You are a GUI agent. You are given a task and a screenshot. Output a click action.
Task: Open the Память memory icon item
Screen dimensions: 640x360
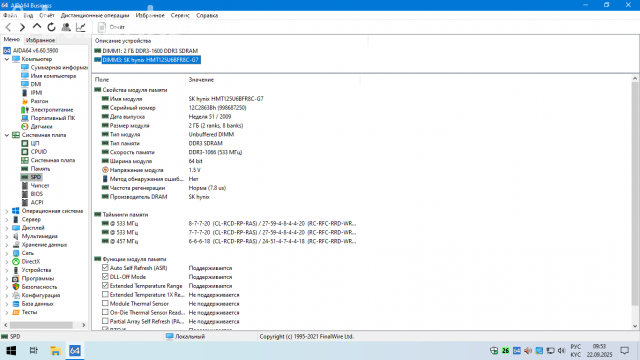[x=25, y=169]
